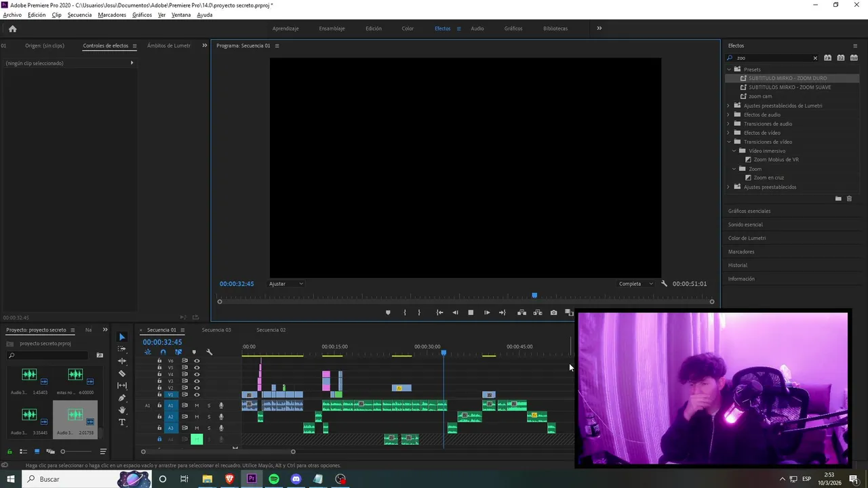The height and width of the screenshot is (488, 868).
Task: Collapse Transiciones de vídeo folder
Action: pos(730,142)
